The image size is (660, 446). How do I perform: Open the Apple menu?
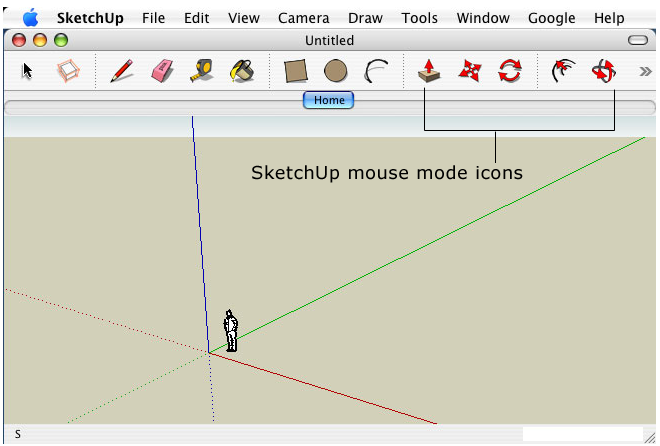[30, 18]
